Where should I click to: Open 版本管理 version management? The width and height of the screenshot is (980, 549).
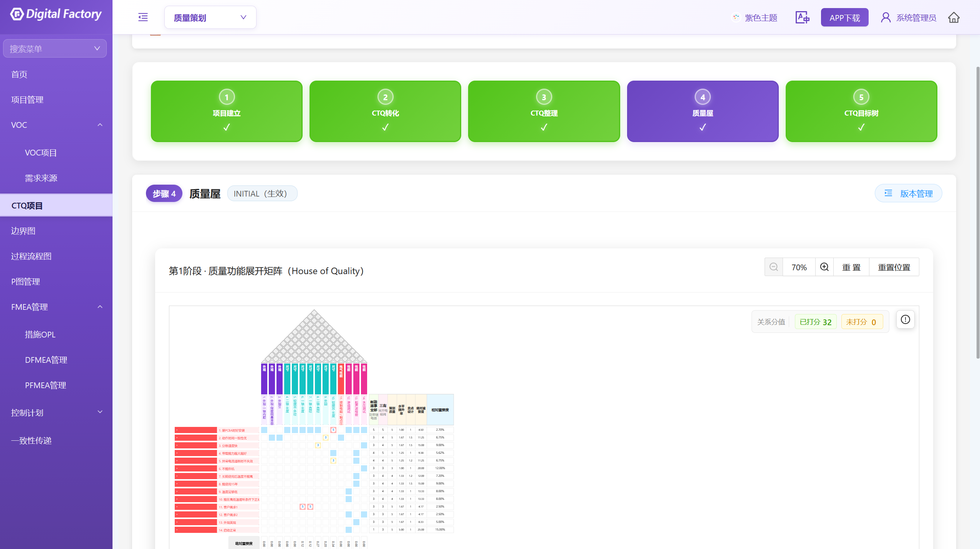[908, 193]
